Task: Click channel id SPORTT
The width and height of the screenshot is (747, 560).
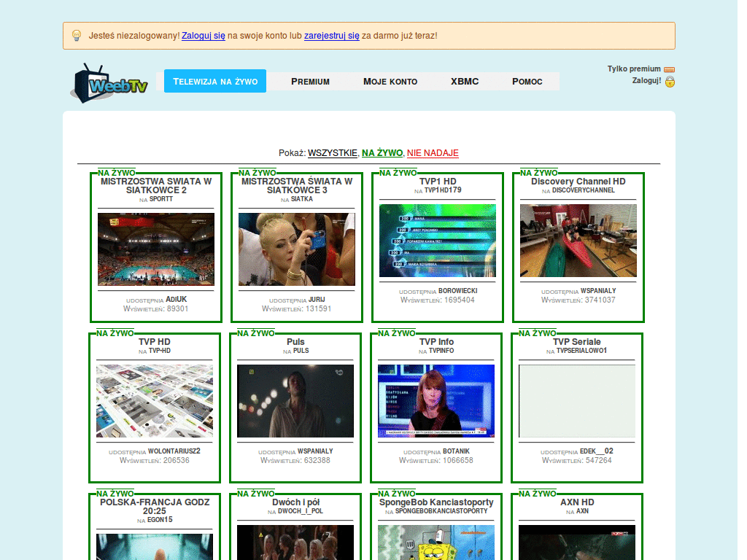Action: (161, 199)
